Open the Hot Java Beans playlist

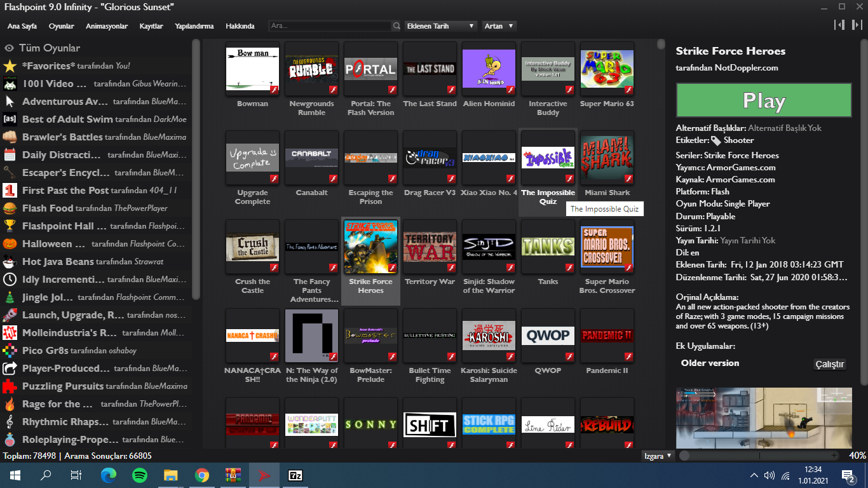[x=95, y=262]
